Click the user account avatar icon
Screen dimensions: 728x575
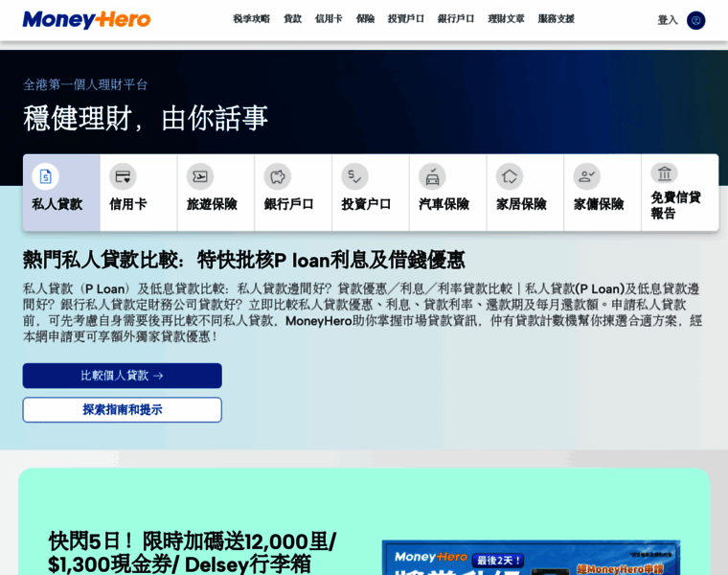[695, 20]
